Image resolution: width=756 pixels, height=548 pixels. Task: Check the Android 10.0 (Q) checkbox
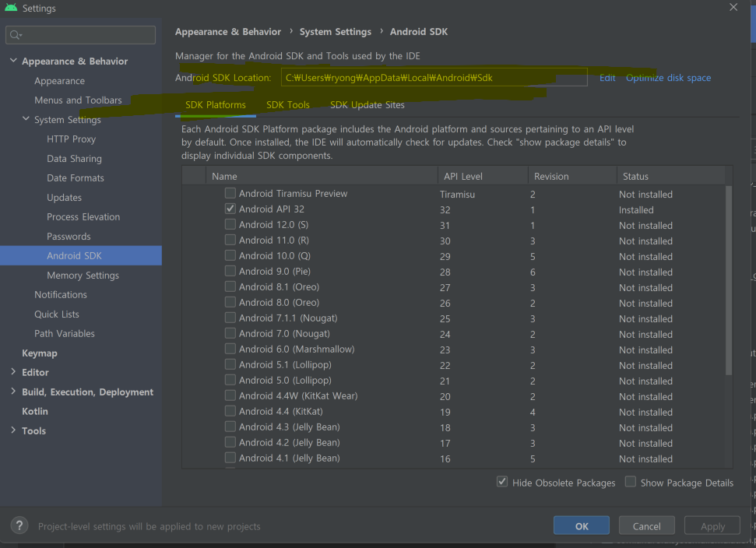click(230, 255)
